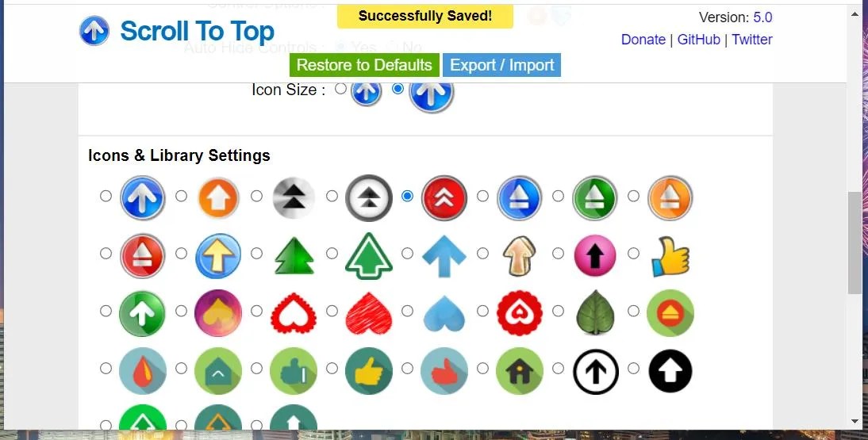Choose the green pine tree arrow icon
This screenshot has height=440, width=868.
point(294,256)
